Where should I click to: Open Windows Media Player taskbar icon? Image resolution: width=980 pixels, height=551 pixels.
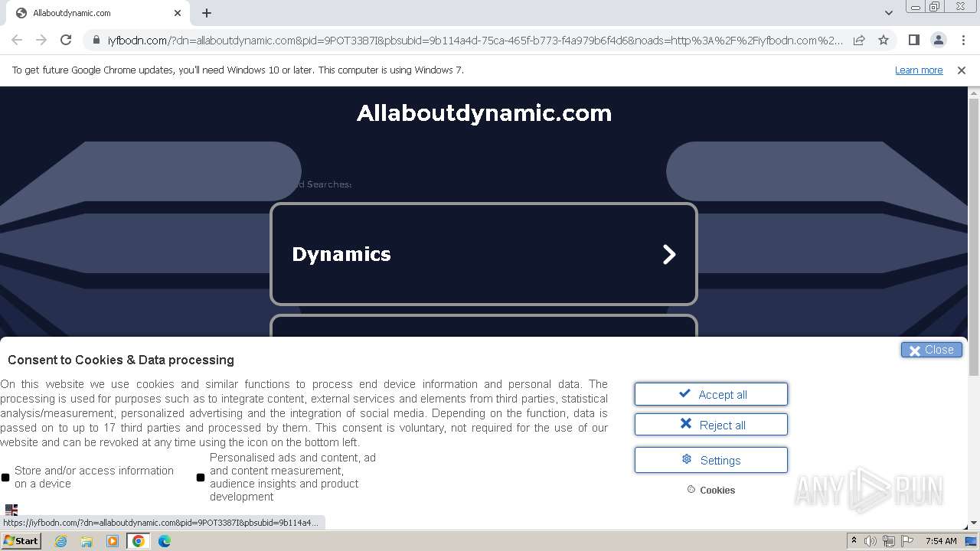[x=113, y=541]
